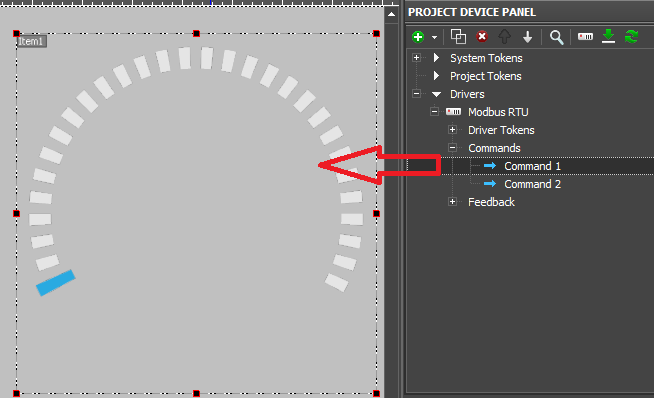Expand the Feedback node
The height and width of the screenshot is (398, 654).
(453, 202)
